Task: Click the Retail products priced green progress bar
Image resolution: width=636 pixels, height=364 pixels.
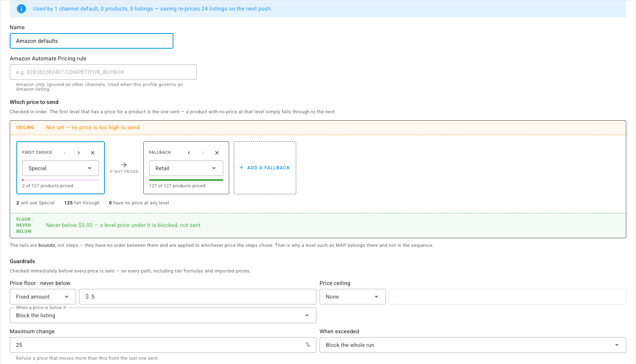Action: pos(186,180)
